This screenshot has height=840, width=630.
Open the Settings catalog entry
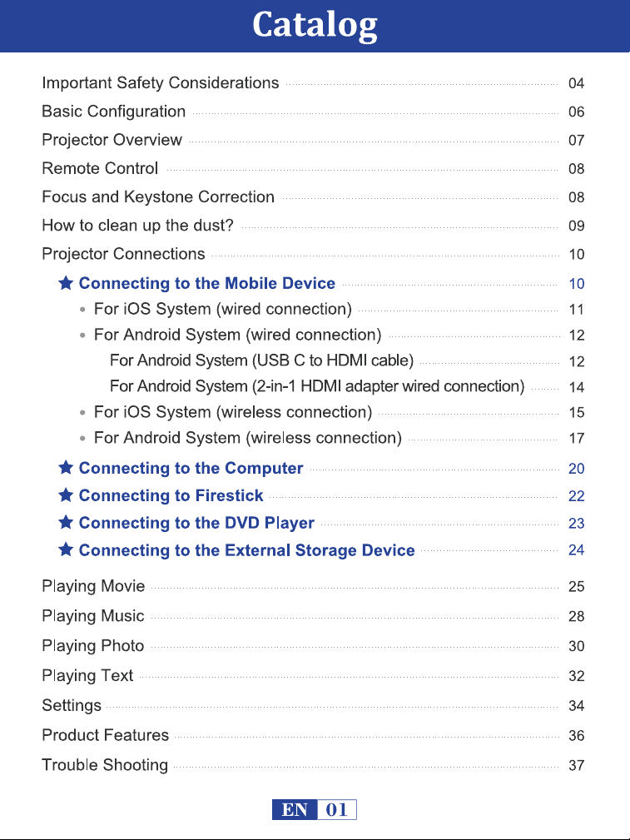[x=72, y=705]
